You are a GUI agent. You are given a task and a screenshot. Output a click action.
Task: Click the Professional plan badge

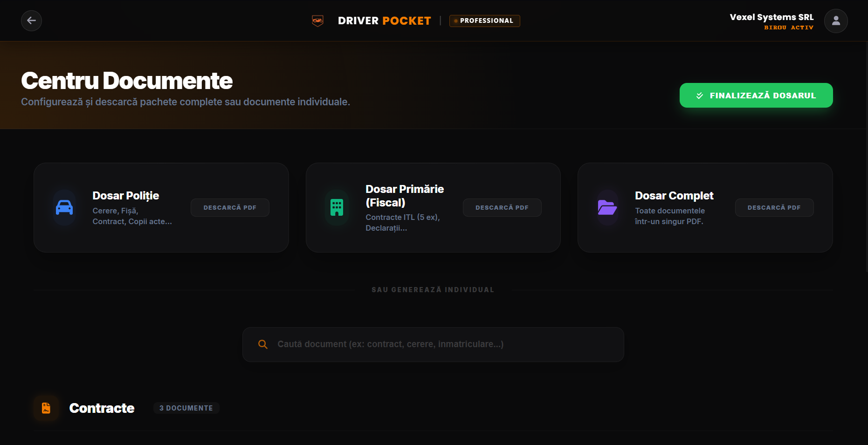pyautogui.click(x=485, y=21)
